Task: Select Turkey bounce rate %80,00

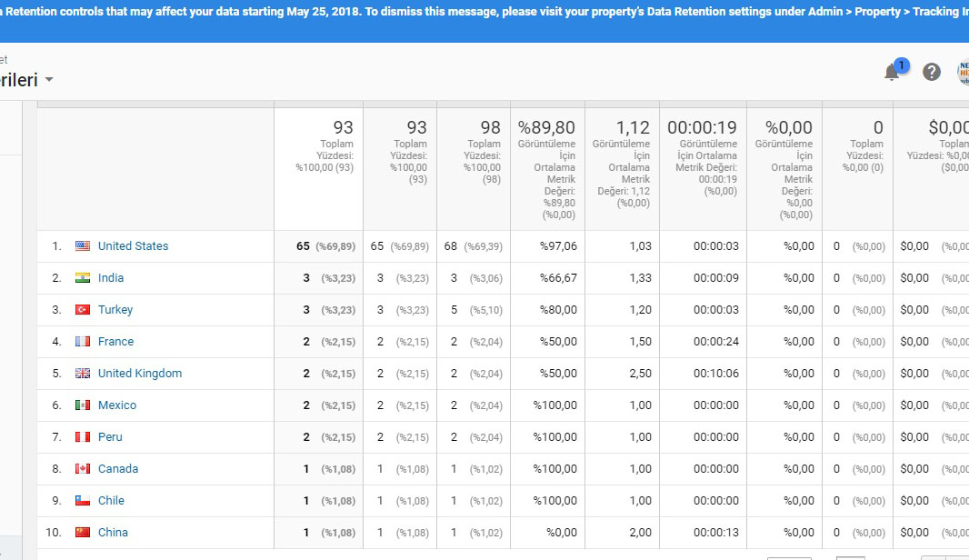Action: click(558, 310)
